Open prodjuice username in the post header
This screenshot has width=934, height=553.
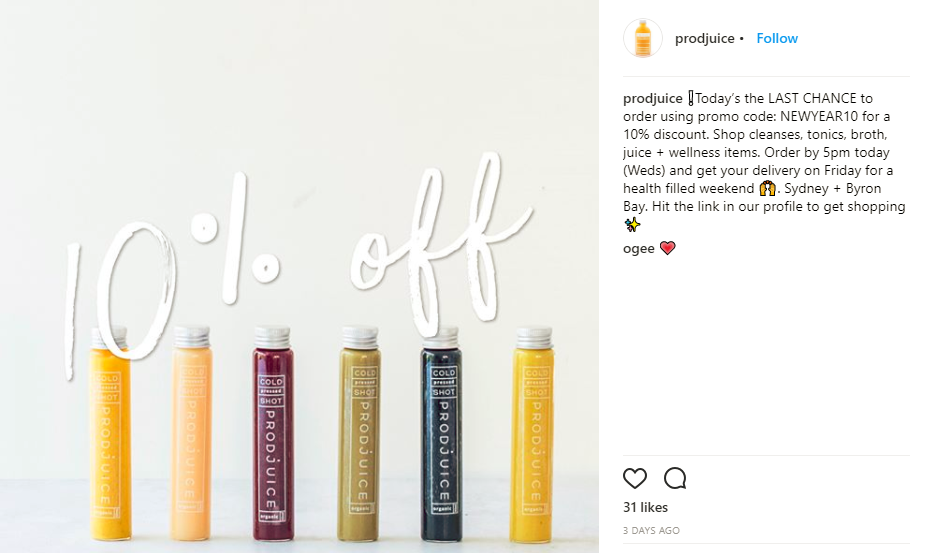click(x=704, y=38)
